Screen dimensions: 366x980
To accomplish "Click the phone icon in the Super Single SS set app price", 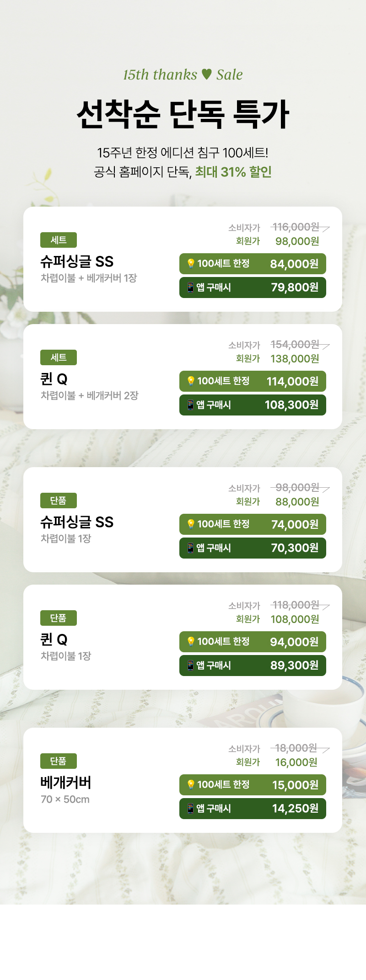I will (190, 288).
